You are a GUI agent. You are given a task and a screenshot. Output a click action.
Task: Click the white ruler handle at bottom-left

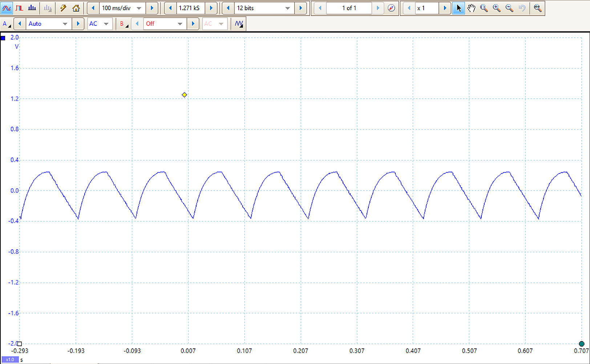point(20,344)
